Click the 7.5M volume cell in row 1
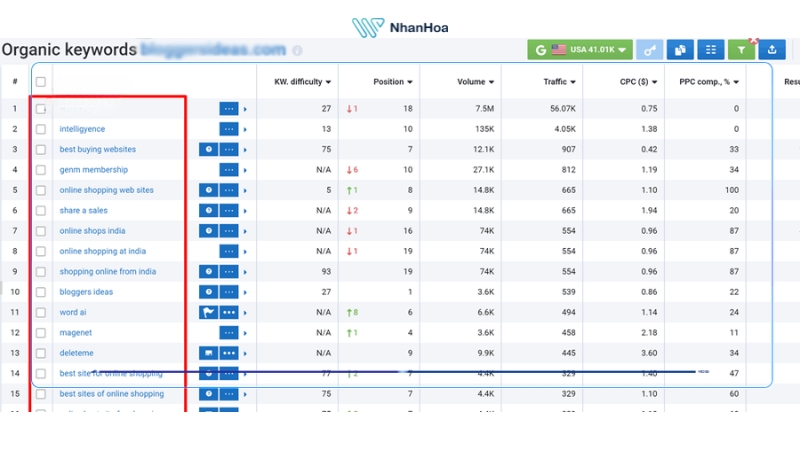 pyautogui.click(x=484, y=109)
